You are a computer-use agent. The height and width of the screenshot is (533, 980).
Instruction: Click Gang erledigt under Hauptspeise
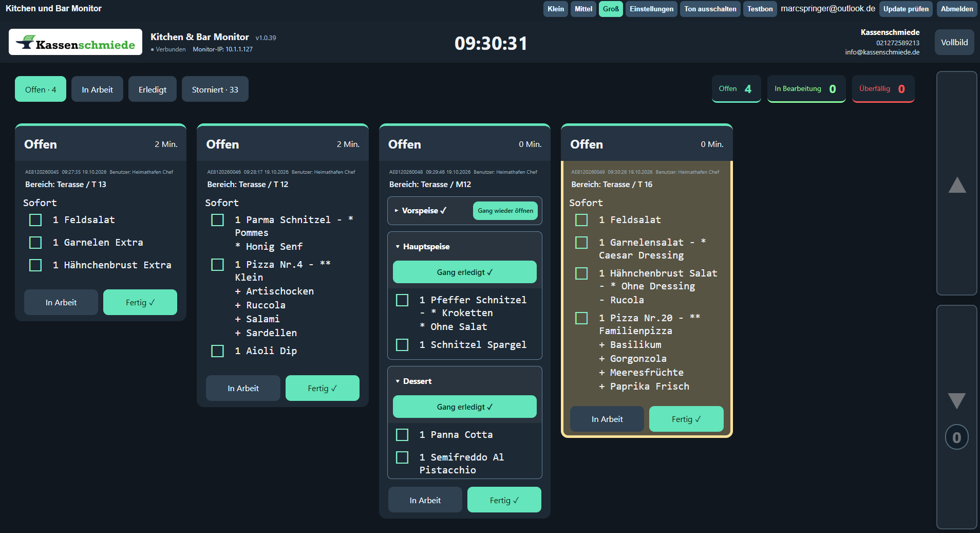tap(465, 272)
